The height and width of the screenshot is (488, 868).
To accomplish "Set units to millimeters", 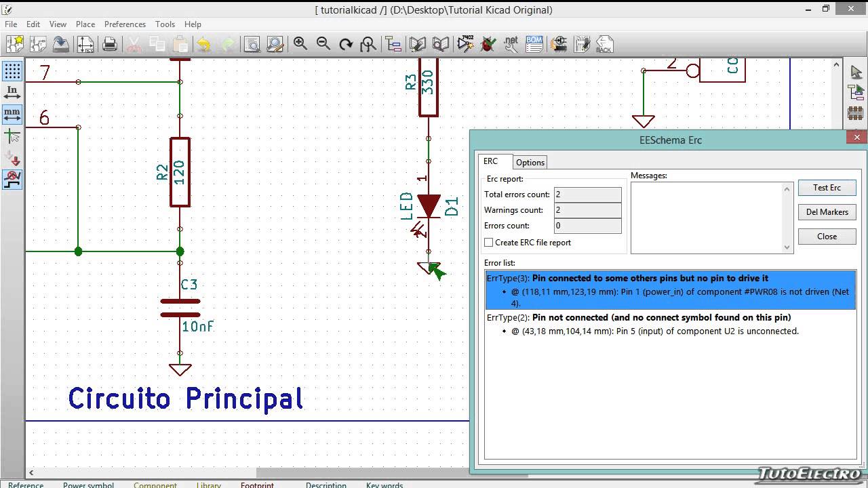I will coord(12,115).
